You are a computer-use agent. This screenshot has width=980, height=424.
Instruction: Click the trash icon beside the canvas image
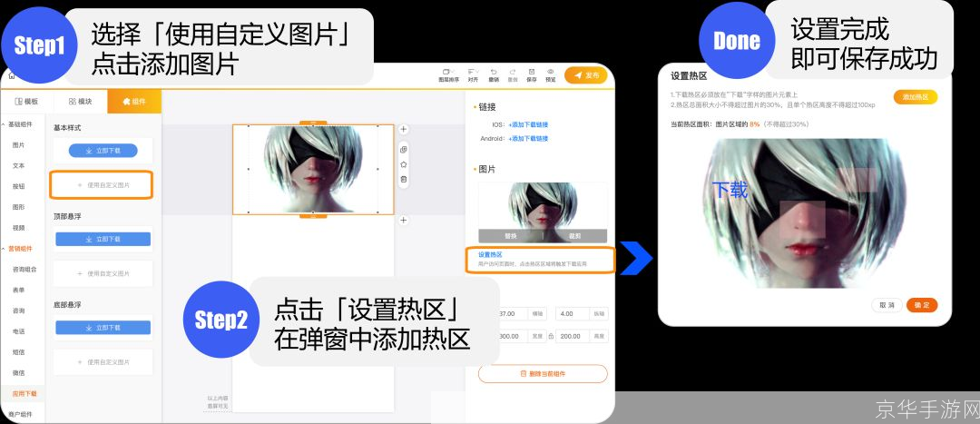tap(404, 180)
